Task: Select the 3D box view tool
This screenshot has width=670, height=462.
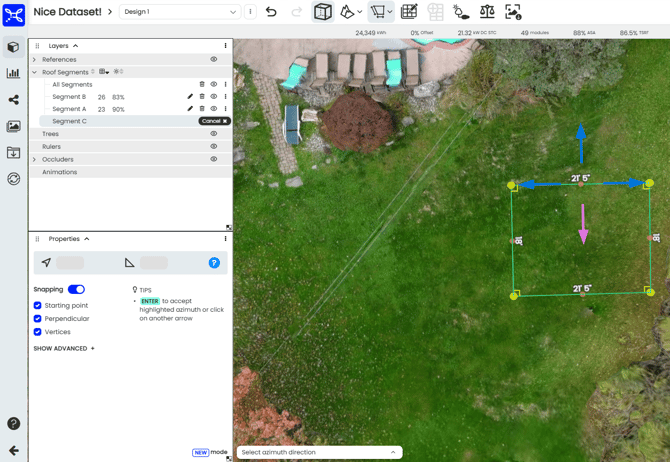Action: tap(323, 12)
